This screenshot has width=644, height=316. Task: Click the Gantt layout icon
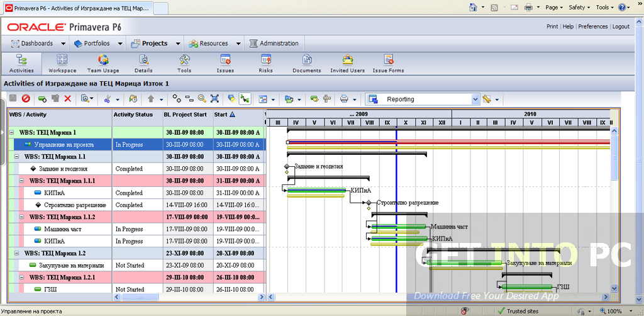click(263, 99)
